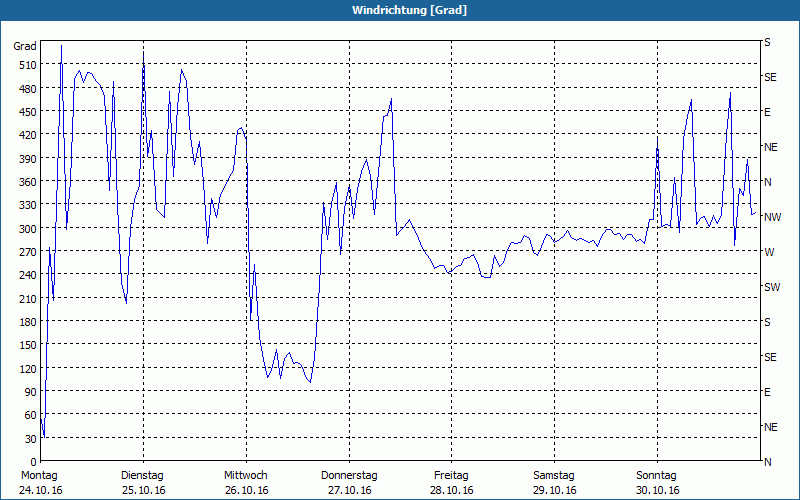Click the 510 y-axis value
Viewport: 800px width, 500px height.
(29, 65)
